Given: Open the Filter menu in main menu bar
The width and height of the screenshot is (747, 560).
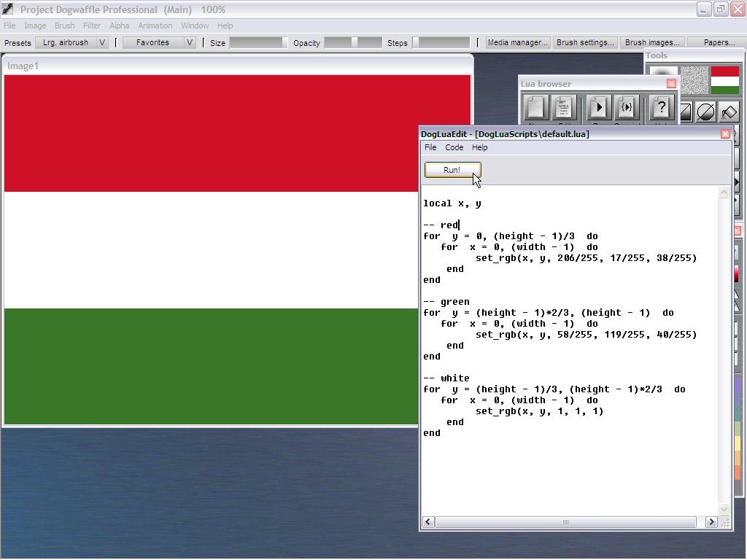Looking at the screenshot, I should point(92,26).
